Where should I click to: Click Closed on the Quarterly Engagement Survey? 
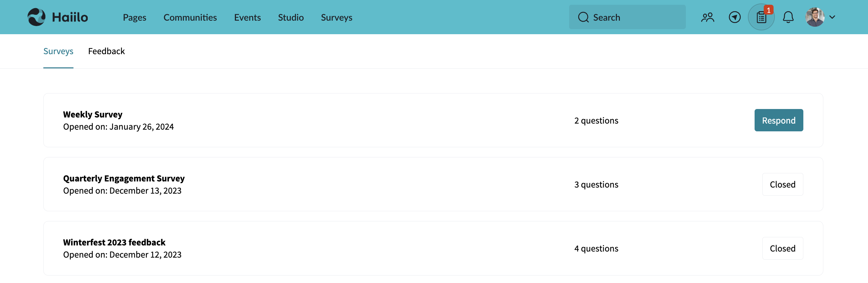click(782, 184)
